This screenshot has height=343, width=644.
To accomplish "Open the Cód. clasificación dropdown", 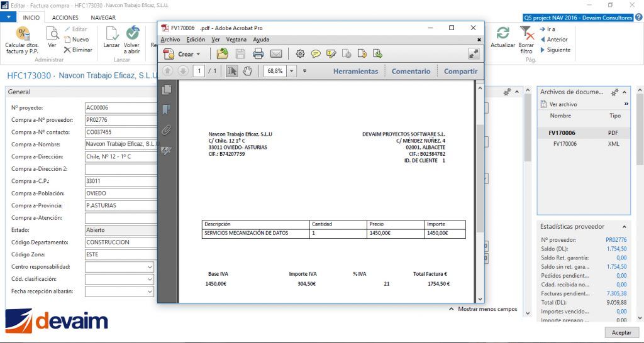I will 150,279.
